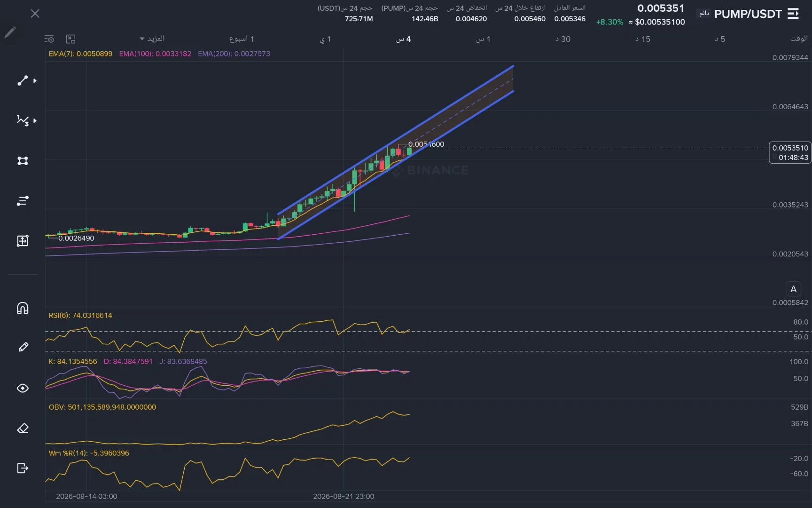Click the EMA(7) indicator label
812x508 pixels.
80,54
